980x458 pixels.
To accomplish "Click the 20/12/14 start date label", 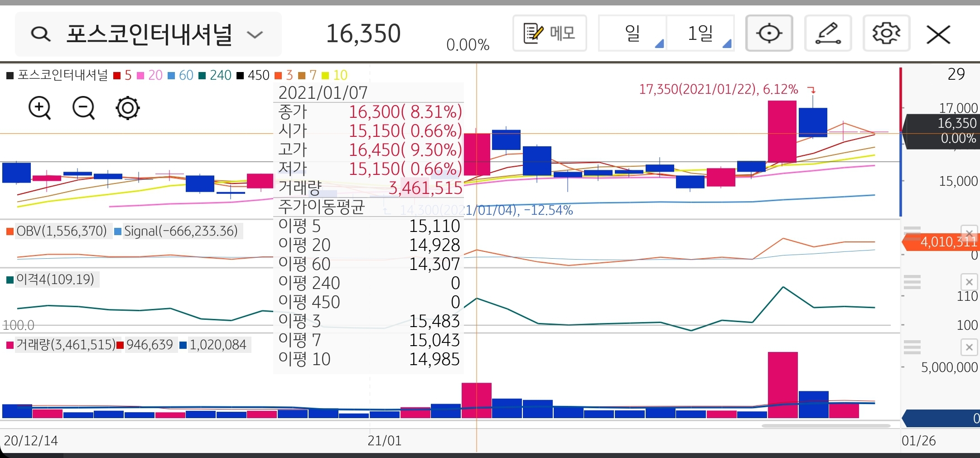I will click(x=31, y=441).
